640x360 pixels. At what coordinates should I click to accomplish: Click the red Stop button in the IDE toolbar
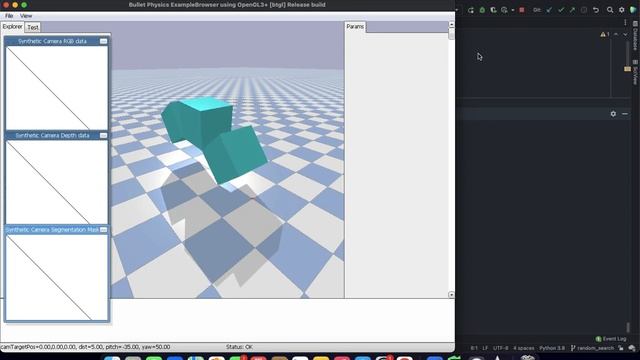coord(522,10)
